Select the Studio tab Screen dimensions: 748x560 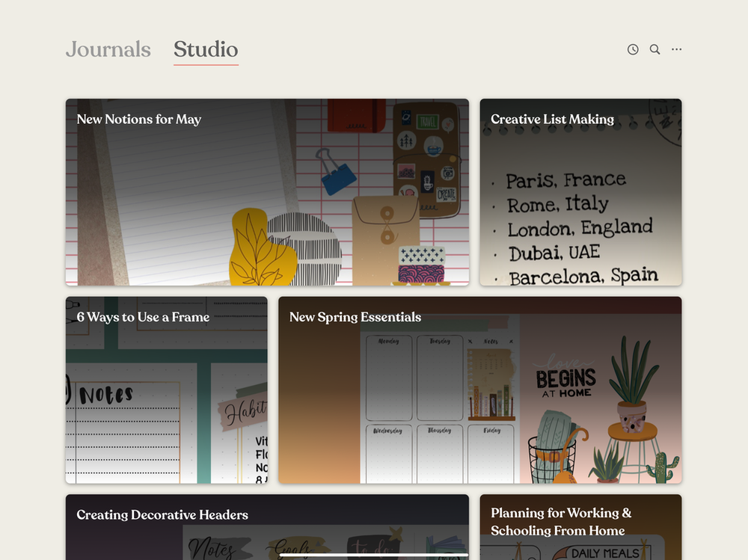coord(205,49)
